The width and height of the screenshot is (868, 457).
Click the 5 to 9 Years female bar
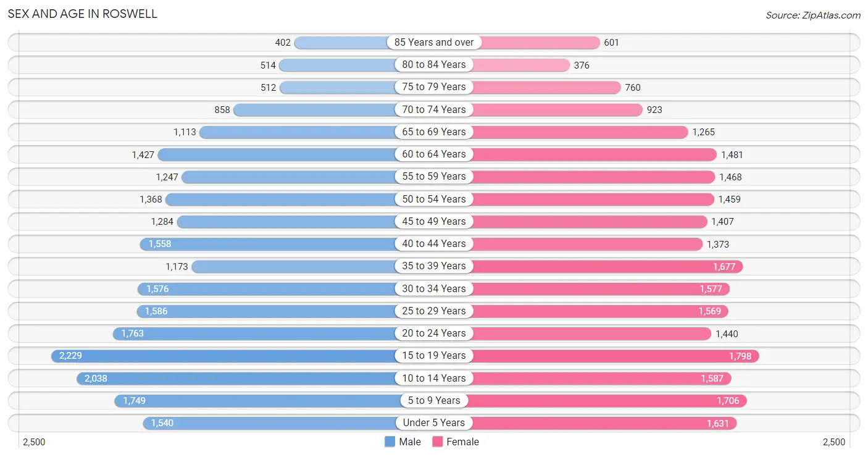pos(590,401)
